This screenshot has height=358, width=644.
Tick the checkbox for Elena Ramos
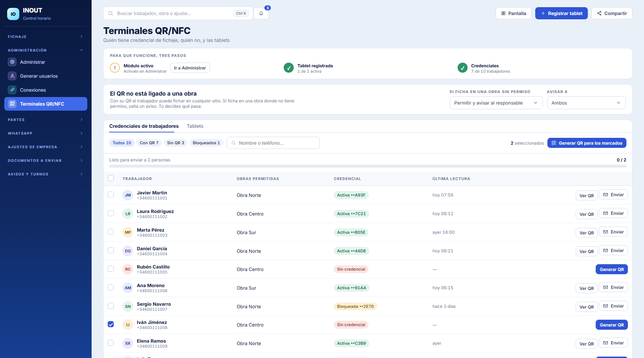pyautogui.click(x=111, y=343)
